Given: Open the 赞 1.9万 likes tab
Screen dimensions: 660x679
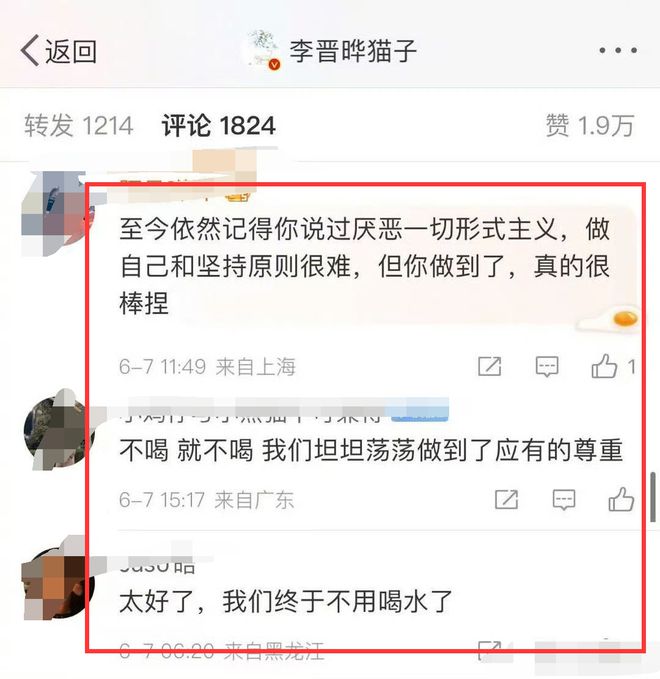Looking at the screenshot, I should (x=590, y=126).
